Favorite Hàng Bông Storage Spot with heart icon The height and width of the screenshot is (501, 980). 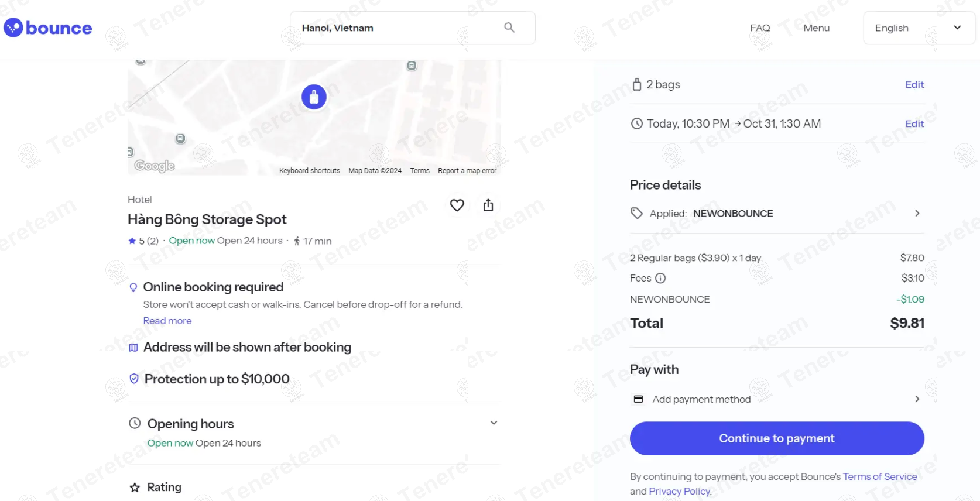tap(457, 205)
